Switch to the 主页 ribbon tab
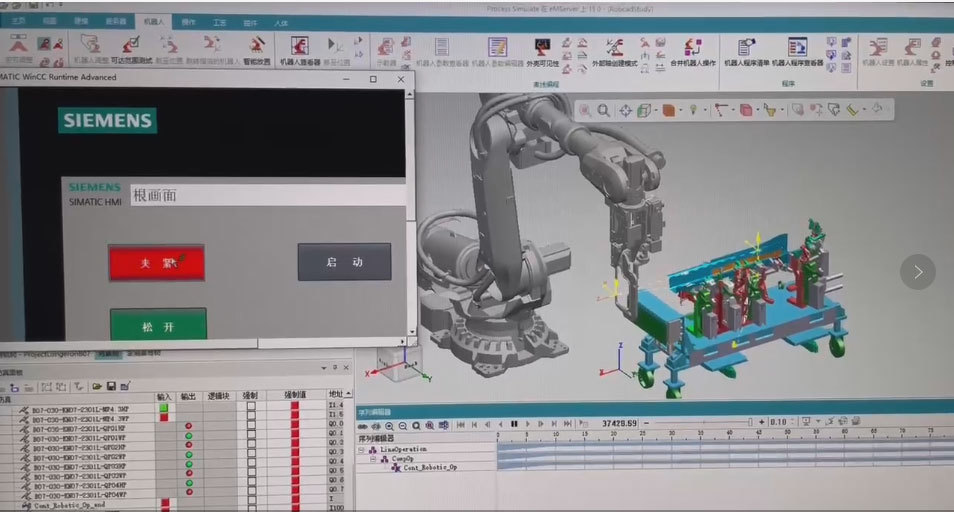Viewport: 954px width, 512px height. [x=18, y=21]
